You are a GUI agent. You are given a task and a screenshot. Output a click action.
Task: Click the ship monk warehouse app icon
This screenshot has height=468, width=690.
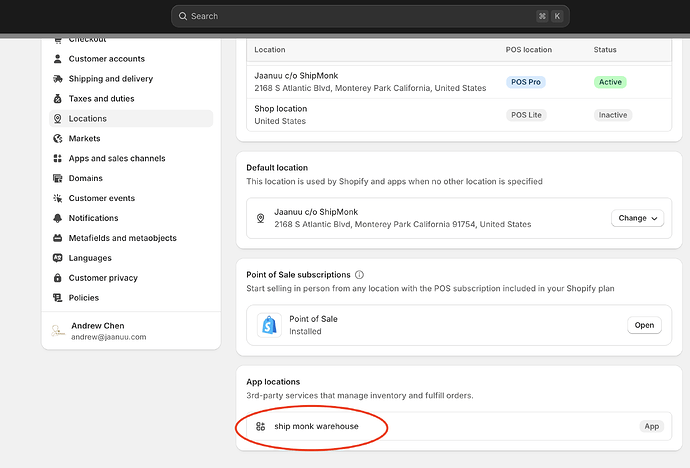[x=261, y=426]
